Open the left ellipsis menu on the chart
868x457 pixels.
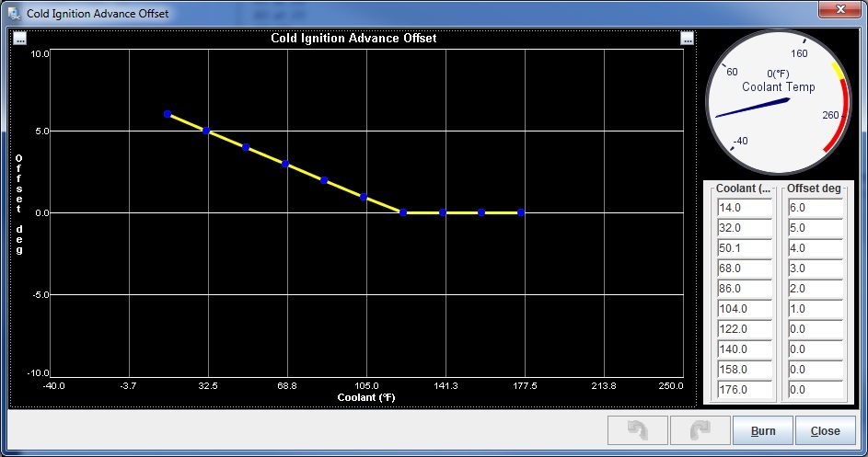click(19, 39)
